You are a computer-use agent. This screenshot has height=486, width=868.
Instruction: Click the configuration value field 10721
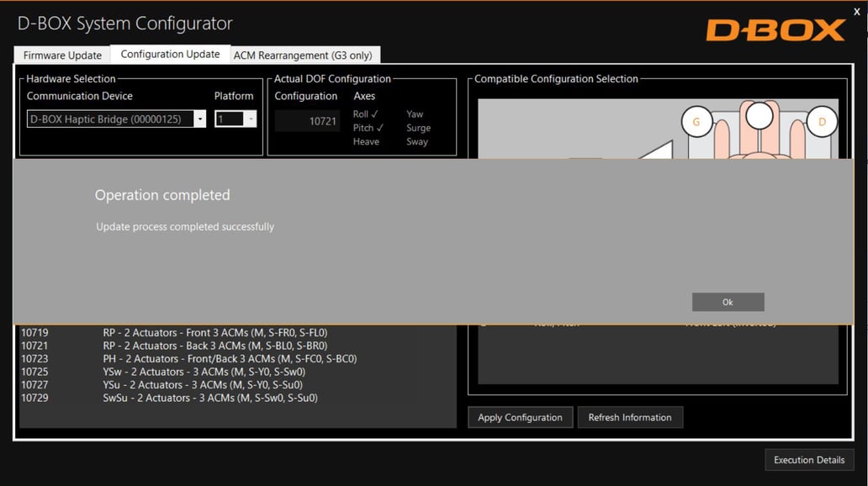[307, 121]
